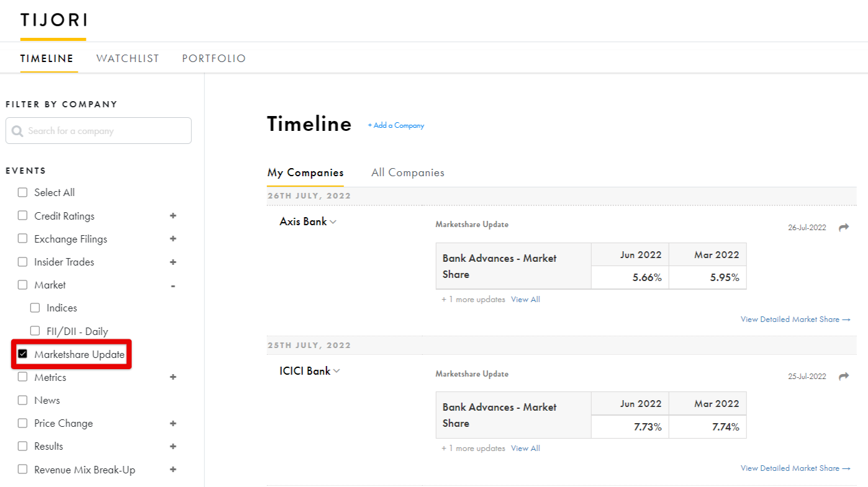Viewport: 868px width, 487px height.
Task: Expand the Revenue Mix Break-Up sub-options
Action: pos(173,470)
